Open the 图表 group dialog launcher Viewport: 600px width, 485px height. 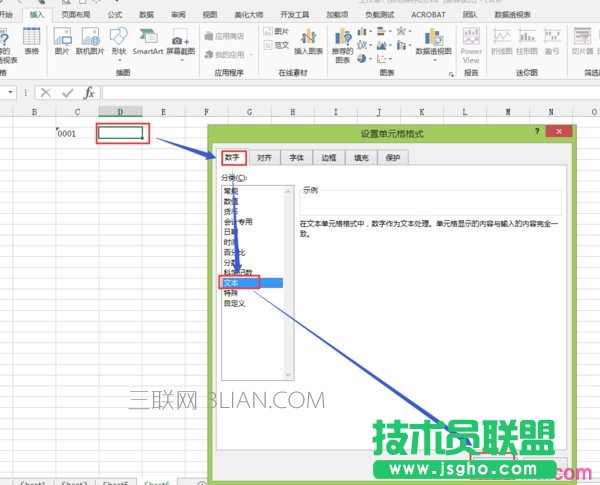coord(451,74)
